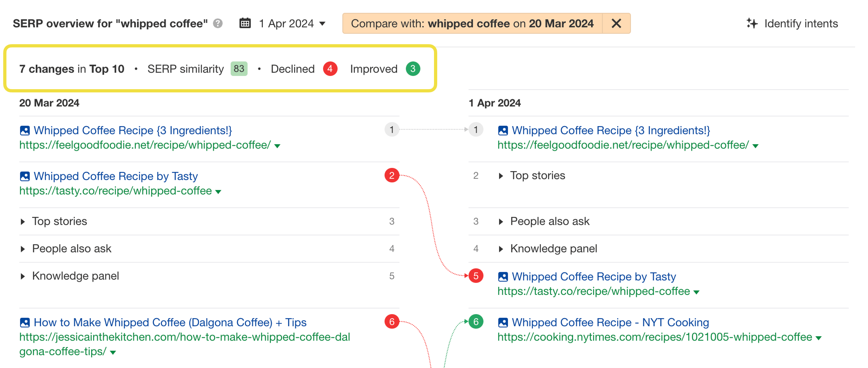Click the thumbnail icon beside feelgoodfoodie recipe result

pyautogui.click(x=24, y=130)
